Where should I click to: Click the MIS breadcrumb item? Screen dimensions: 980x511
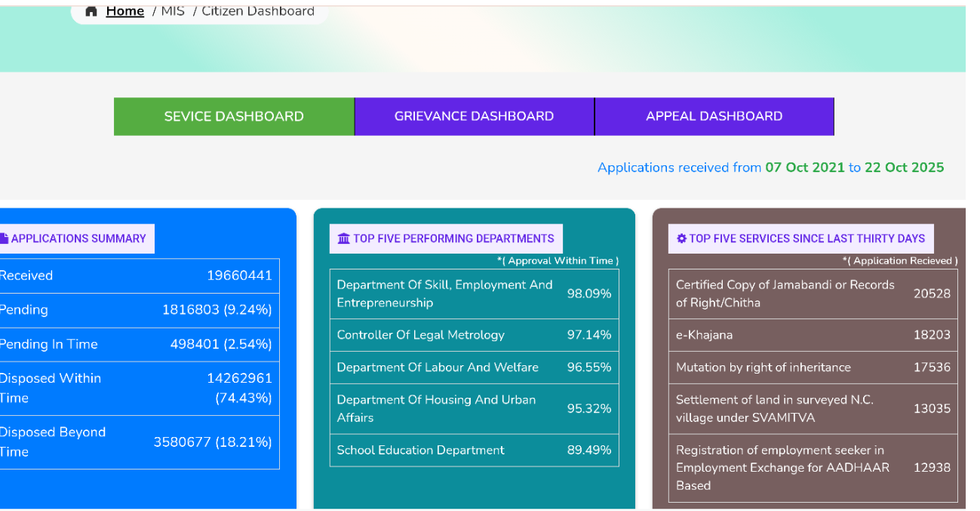tap(173, 11)
